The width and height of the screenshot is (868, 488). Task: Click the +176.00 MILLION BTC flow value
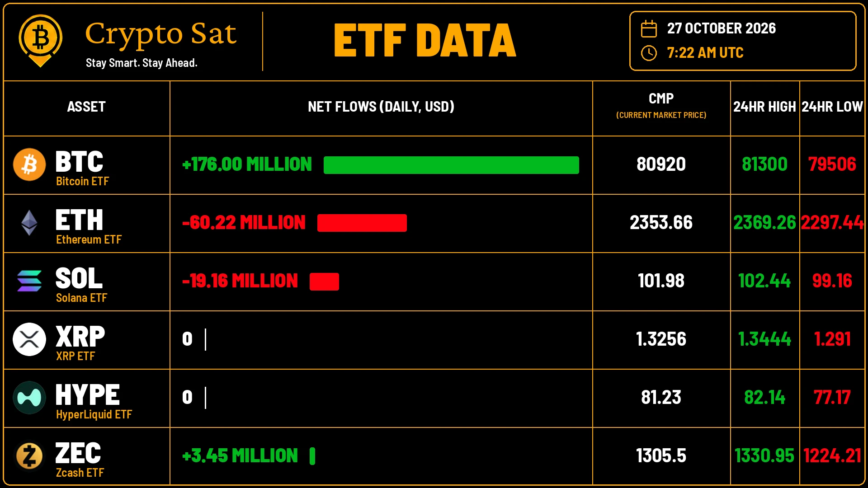[247, 164]
